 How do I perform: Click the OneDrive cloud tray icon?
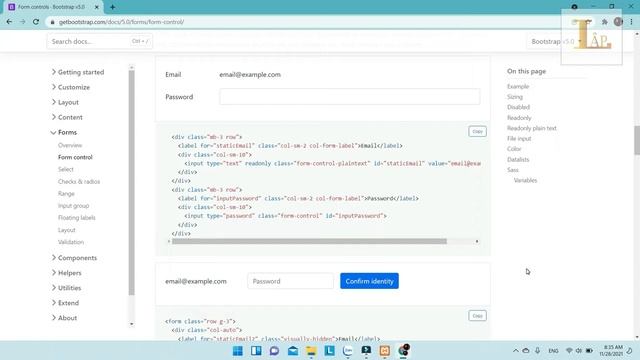click(526, 351)
